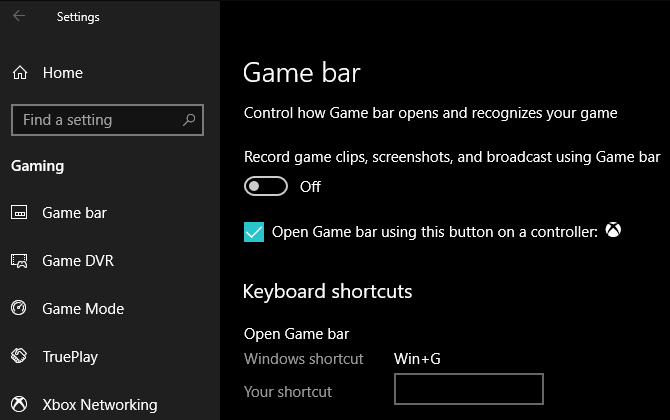The height and width of the screenshot is (420, 670).
Task: Uncheck Open Game bar controller checkbox
Action: [254, 232]
